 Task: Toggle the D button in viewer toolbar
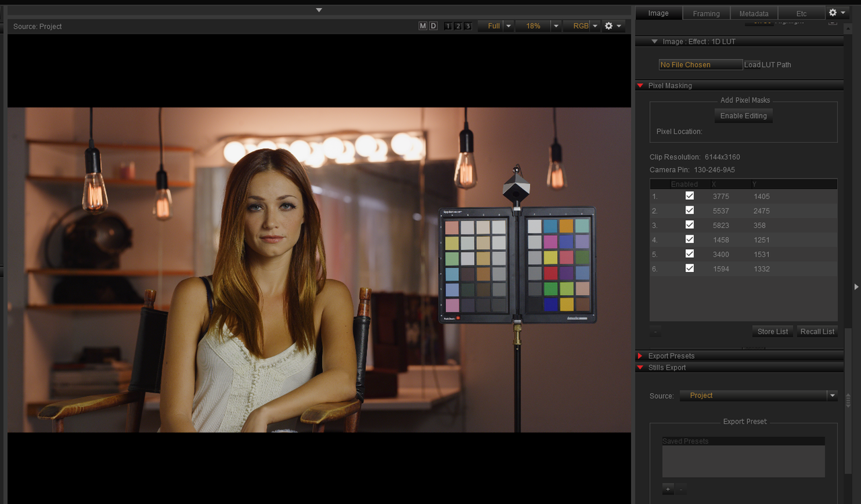point(433,26)
